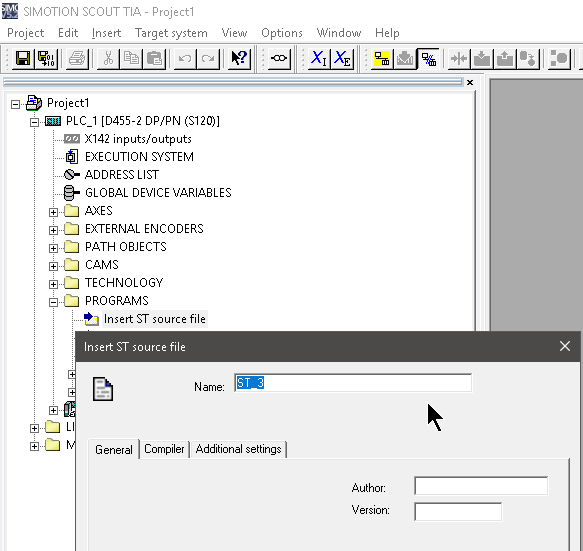583x551 pixels.
Task: Select the AXES folder label
Action: 99,211
